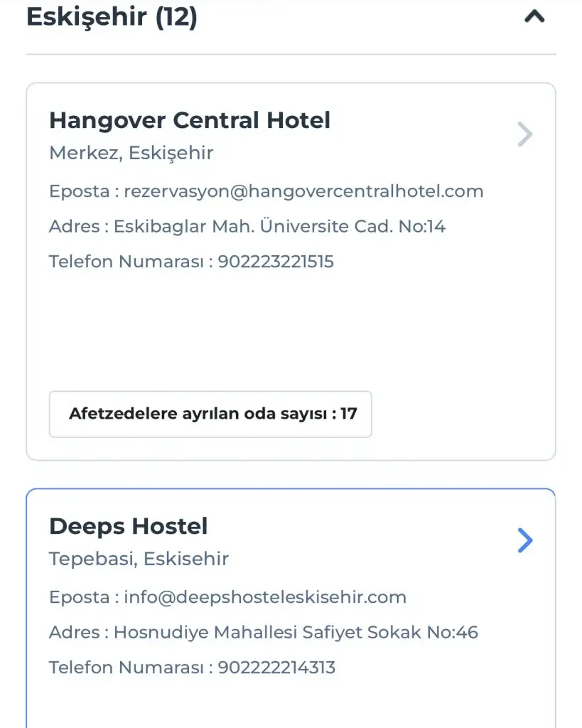Click the Hangover Central Hotel email address

tap(303, 191)
